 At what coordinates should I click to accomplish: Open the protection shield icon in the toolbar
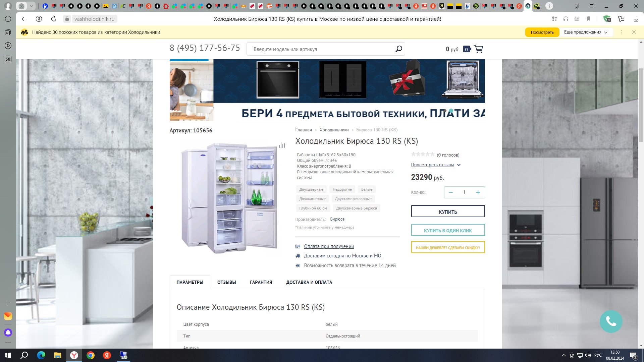(607, 19)
